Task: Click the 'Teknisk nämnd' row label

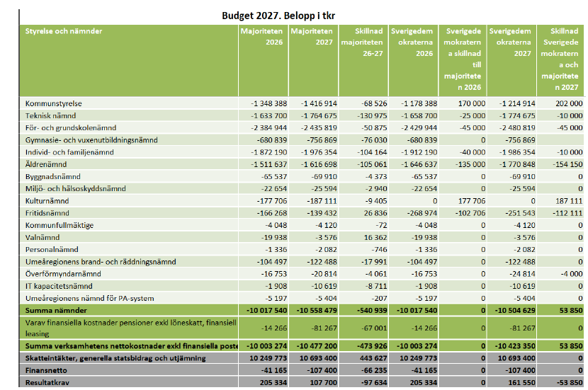Action: point(50,116)
